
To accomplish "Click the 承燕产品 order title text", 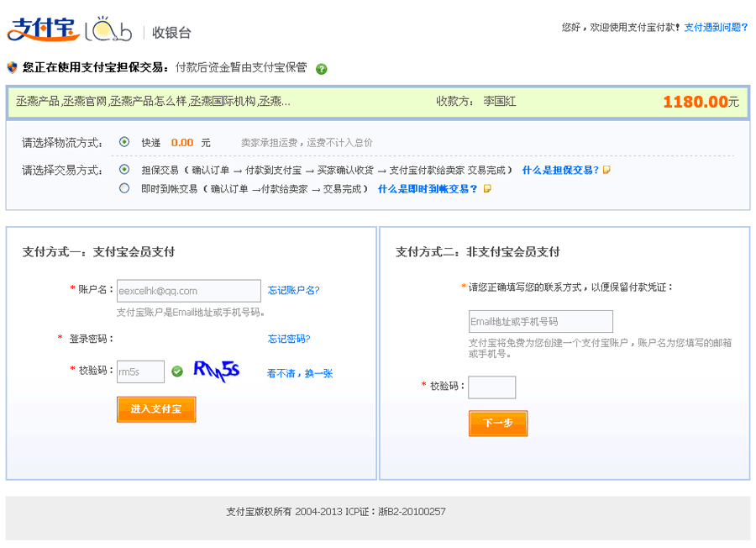I will [153, 102].
